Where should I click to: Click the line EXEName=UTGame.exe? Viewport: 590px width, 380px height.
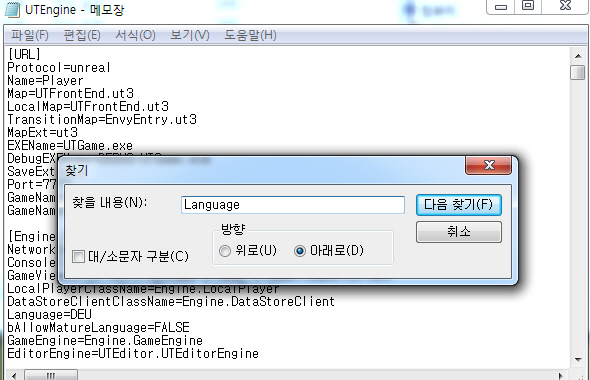pos(70,146)
